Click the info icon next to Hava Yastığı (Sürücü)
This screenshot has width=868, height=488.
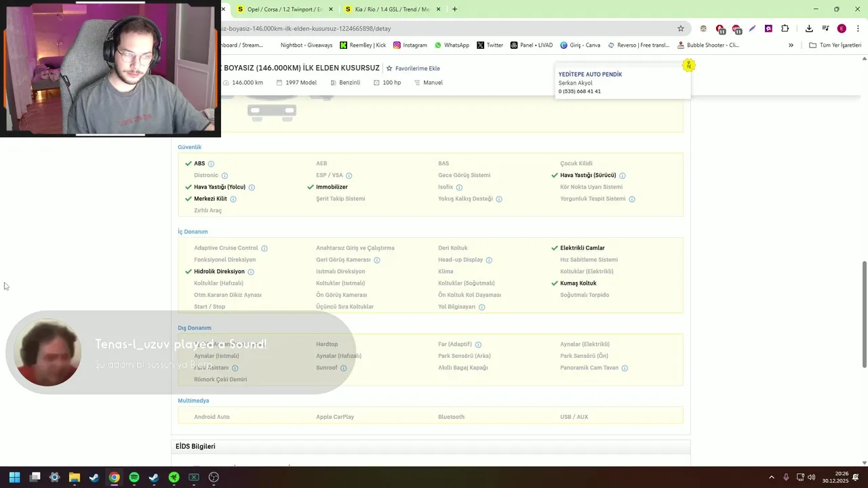[623, 176]
